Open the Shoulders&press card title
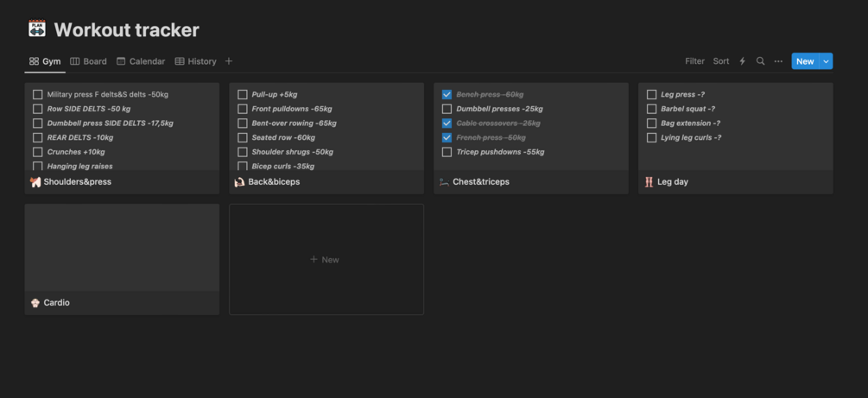The width and height of the screenshot is (868, 398). coord(78,181)
